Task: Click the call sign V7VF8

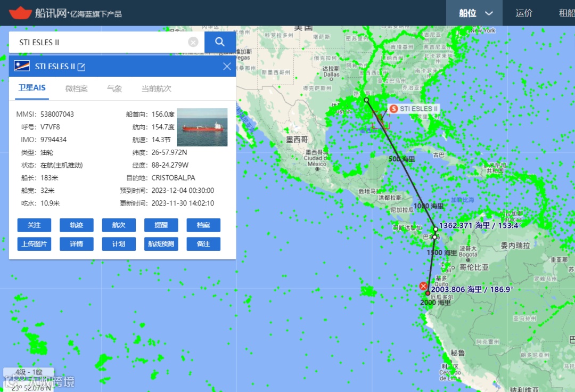Action: coord(50,127)
